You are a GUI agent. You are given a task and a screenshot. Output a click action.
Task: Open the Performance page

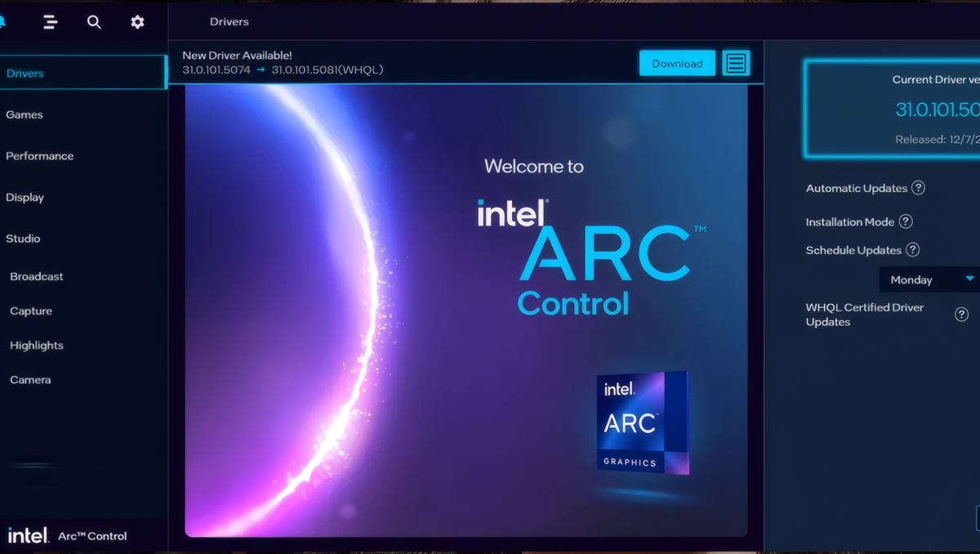coord(39,156)
